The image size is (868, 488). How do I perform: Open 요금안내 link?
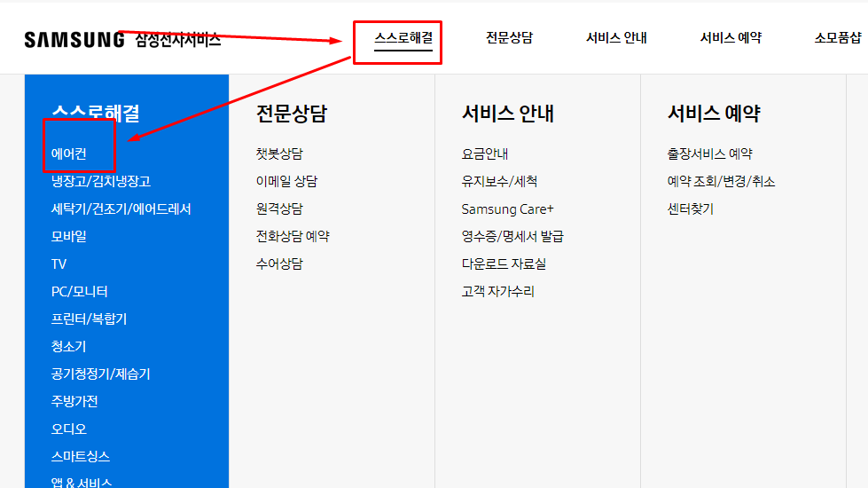[484, 154]
